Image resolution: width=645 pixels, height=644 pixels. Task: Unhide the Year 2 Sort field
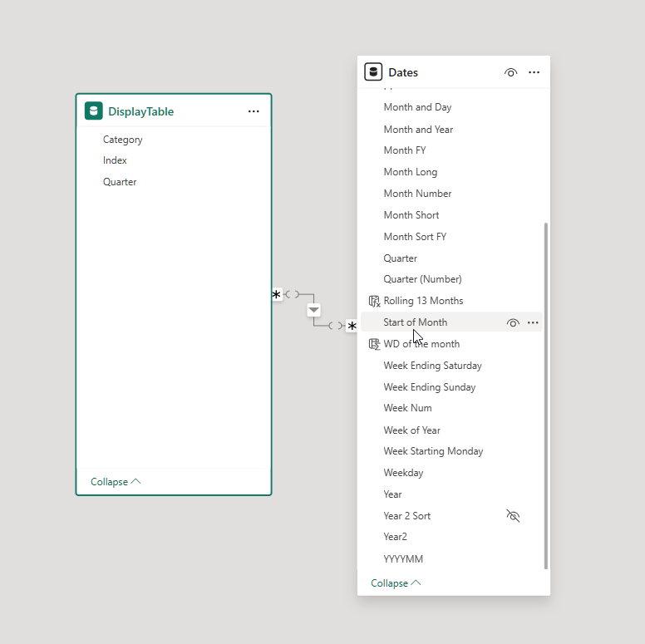[513, 516]
